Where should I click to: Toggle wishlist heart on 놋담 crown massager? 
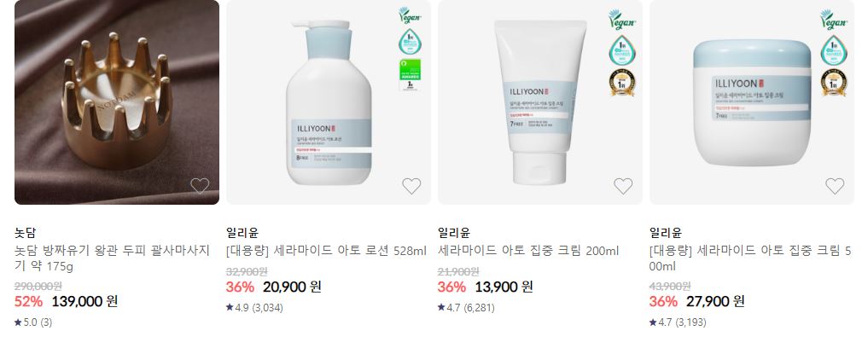pos(200,186)
